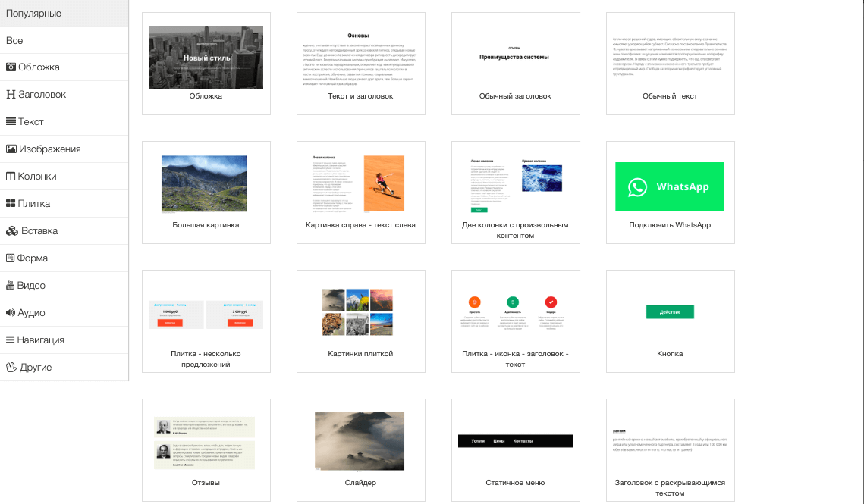Open the Популярные category
Image resolution: width=864 pixels, height=504 pixels.
pyautogui.click(x=64, y=13)
